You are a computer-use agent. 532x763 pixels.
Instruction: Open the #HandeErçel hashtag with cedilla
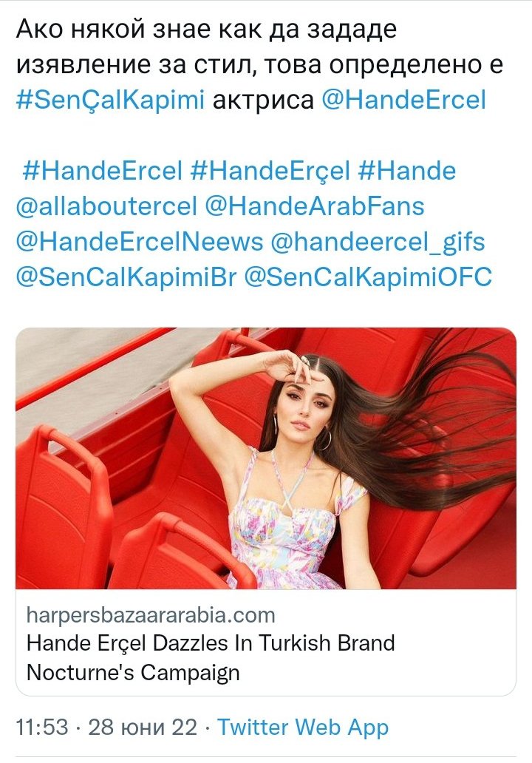[270, 172]
